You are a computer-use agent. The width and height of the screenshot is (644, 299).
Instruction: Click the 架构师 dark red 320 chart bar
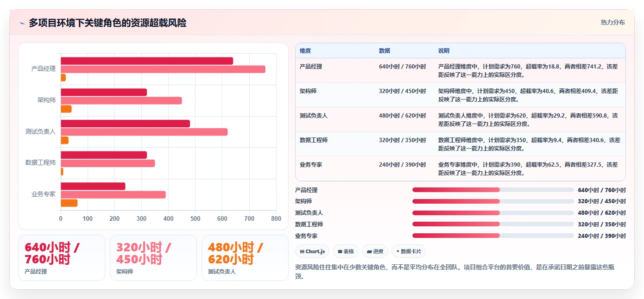104,92
